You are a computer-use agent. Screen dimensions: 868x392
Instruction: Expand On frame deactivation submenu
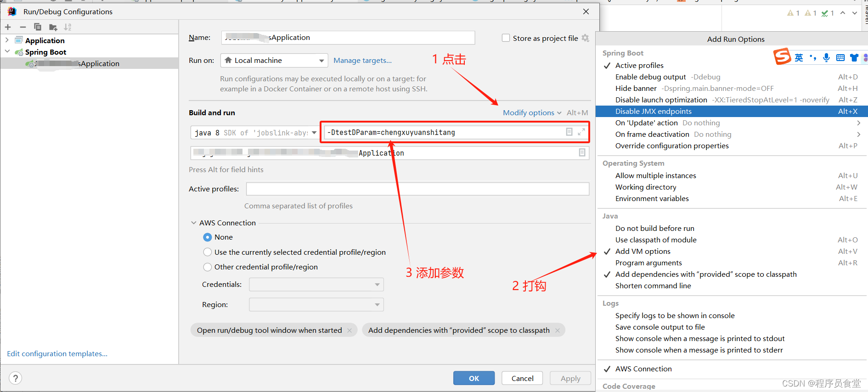coord(732,134)
